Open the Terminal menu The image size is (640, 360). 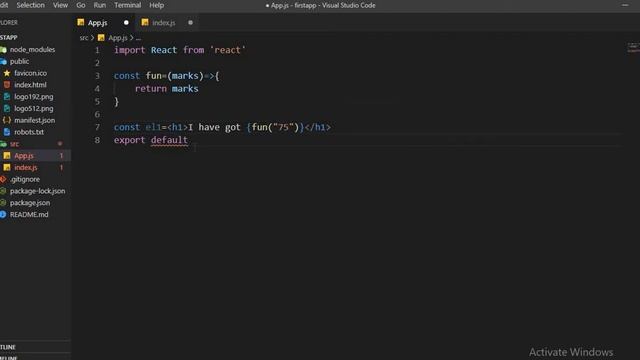point(127,5)
